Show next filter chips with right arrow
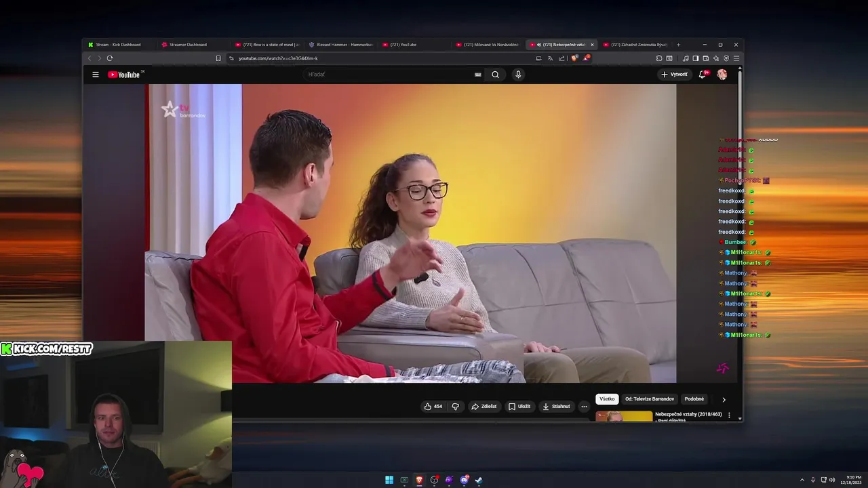Image resolution: width=868 pixels, height=488 pixels. click(724, 399)
